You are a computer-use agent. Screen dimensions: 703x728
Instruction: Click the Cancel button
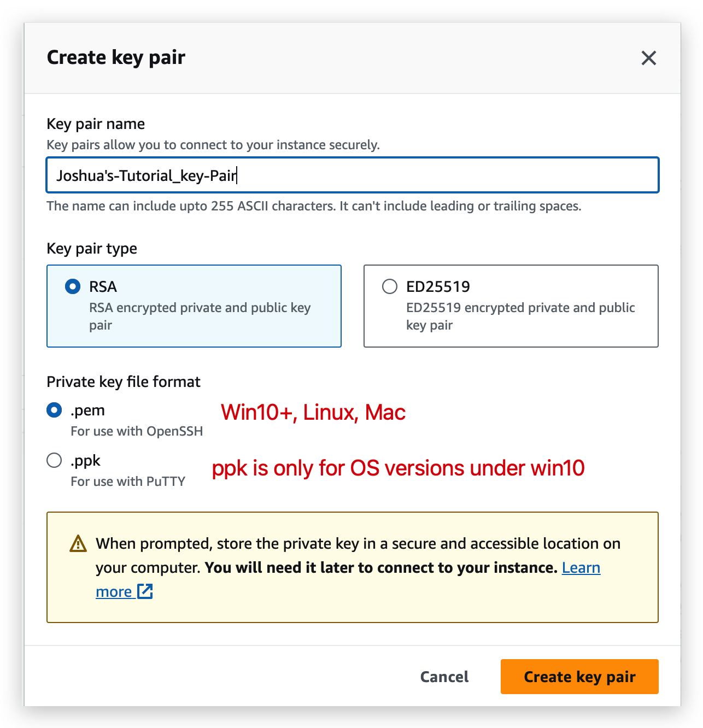coord(443,677)
